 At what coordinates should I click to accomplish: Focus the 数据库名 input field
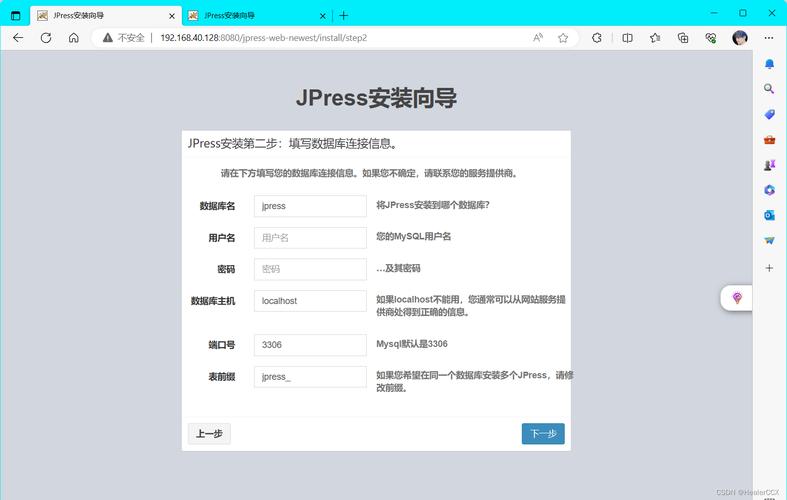click(x=310, y=206)
